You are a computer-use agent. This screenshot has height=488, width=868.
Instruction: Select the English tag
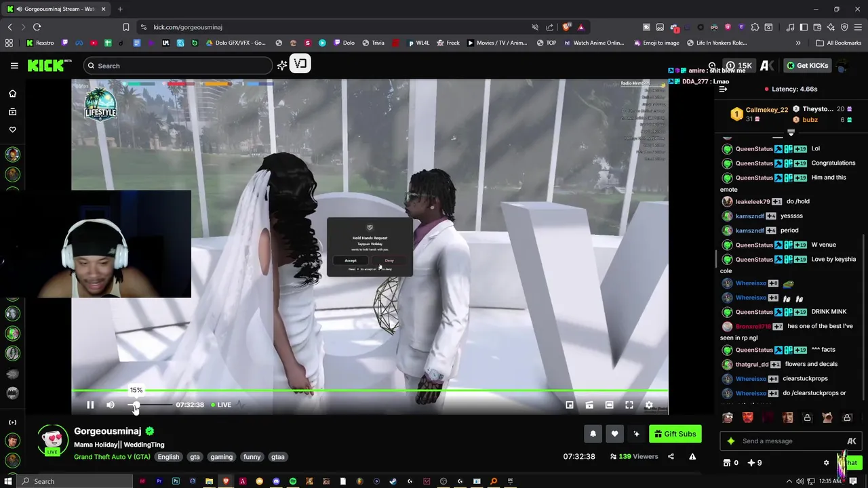tap(168, 457)
